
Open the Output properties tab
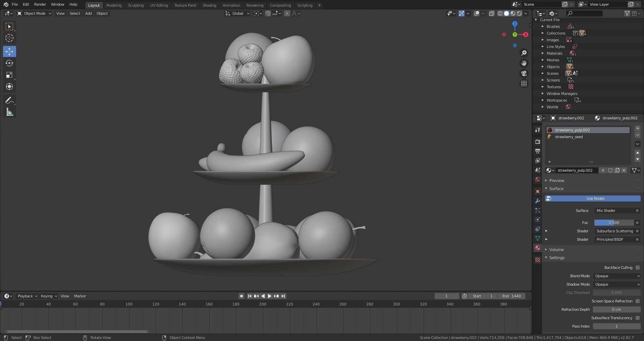(x=538, y=151)
